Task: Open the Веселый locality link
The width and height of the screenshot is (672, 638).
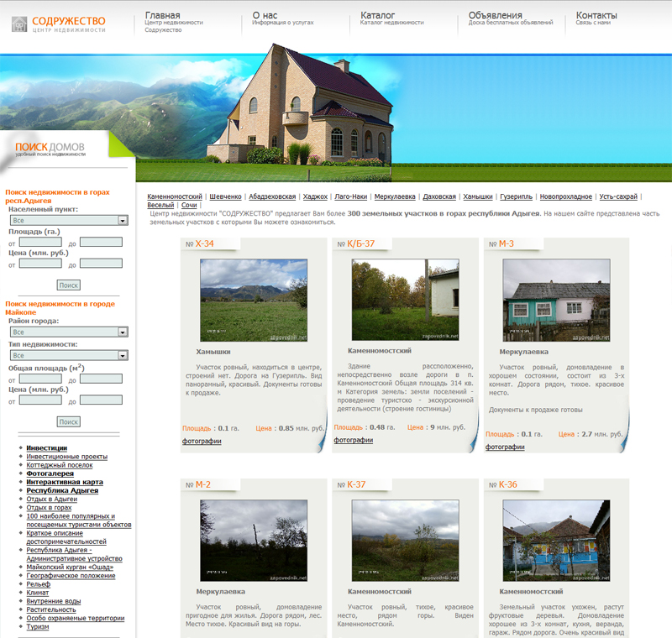Action: click(160, 205)
